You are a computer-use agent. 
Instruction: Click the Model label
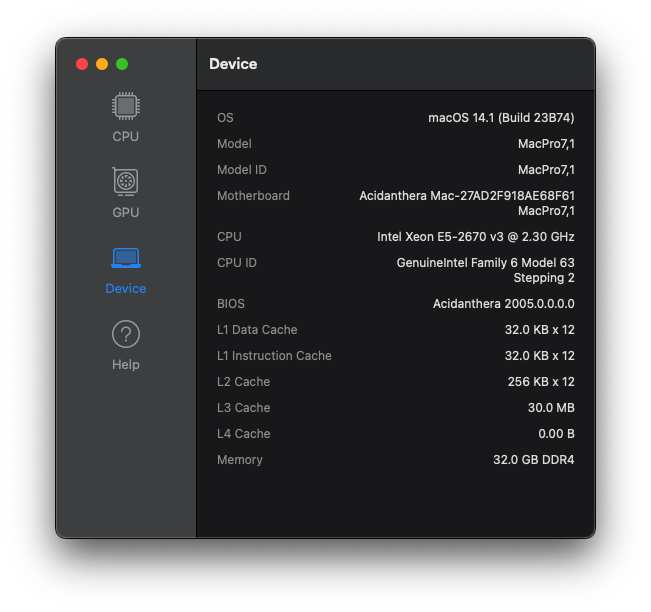coord(234,144)
